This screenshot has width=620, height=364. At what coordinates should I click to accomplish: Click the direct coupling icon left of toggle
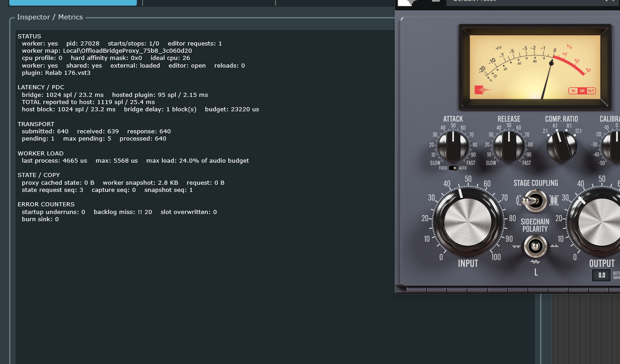(519, 200)
